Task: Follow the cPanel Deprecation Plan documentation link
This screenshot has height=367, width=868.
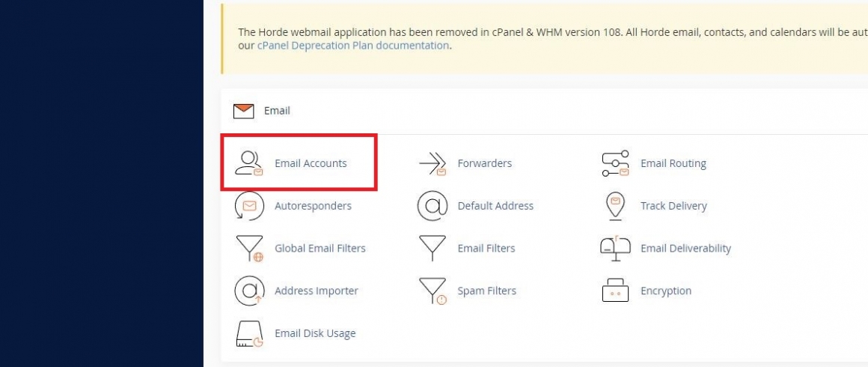Action: [353, 46]
